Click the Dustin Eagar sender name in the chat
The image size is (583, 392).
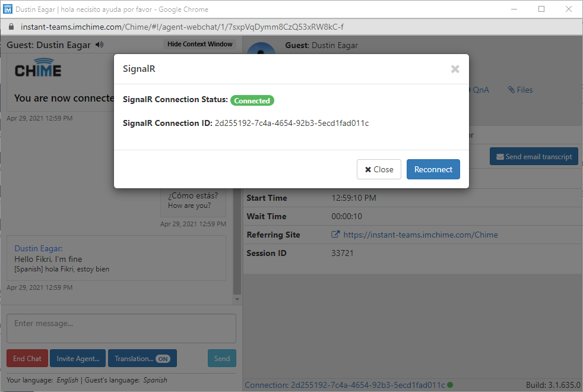tap(39, 248)
